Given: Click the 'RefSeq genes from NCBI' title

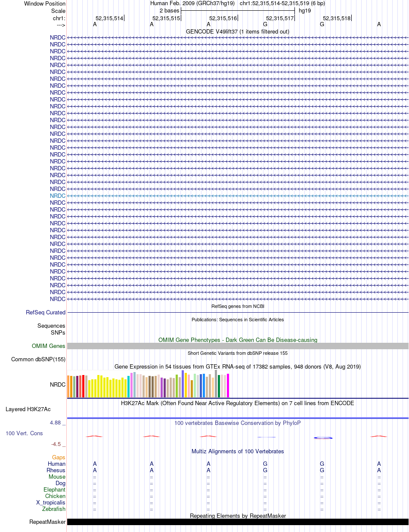Looking at the screenshot, I should pyautogui.click(x=238, y=307).
